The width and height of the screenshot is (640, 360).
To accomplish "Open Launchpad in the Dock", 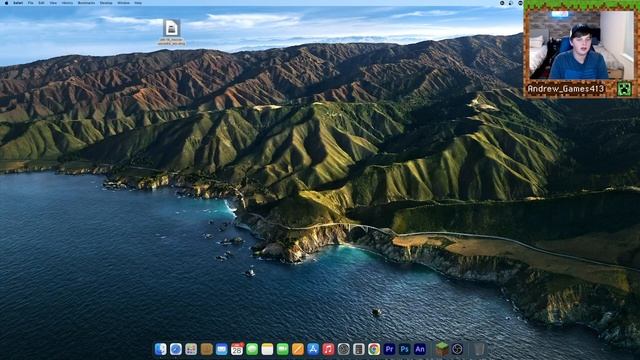I will pos(191,349).
